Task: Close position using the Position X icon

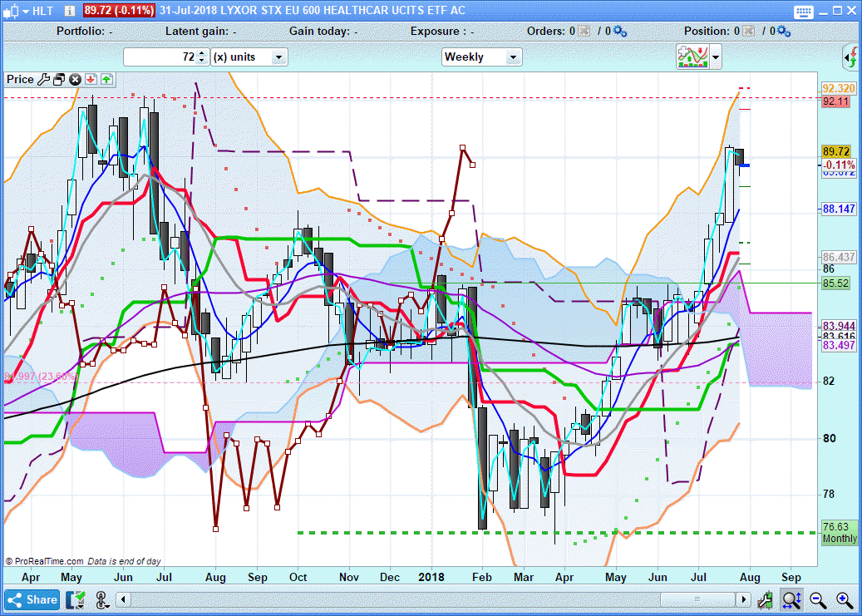Action: pyautogui.click(x=748, y=32)
